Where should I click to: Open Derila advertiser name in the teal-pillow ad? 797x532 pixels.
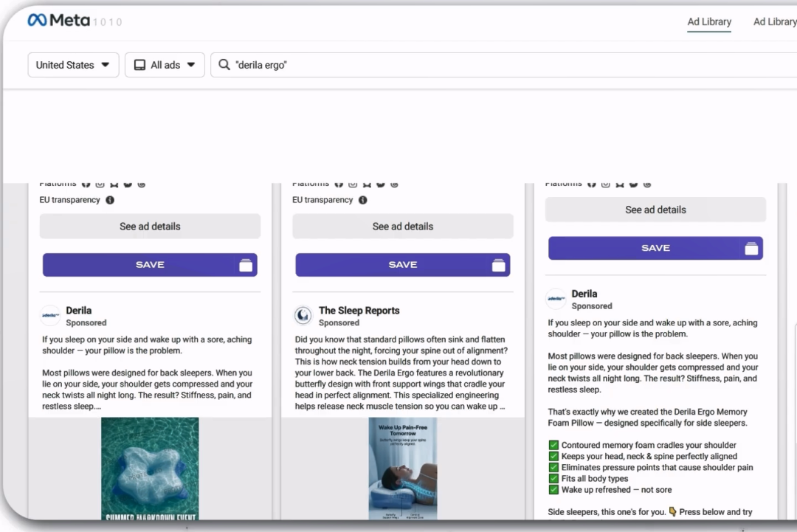pyautogui.click(x=79, y=311)
